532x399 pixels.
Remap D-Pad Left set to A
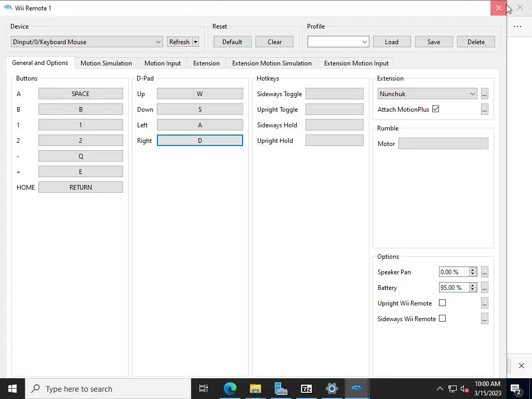(200, 125)
